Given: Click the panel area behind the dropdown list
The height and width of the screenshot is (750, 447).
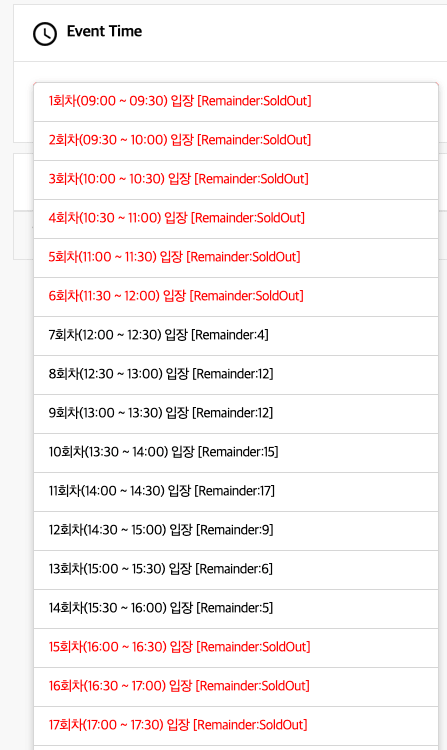Looking at the screenshot, I should pyautogui.click(x=23, y=101).
